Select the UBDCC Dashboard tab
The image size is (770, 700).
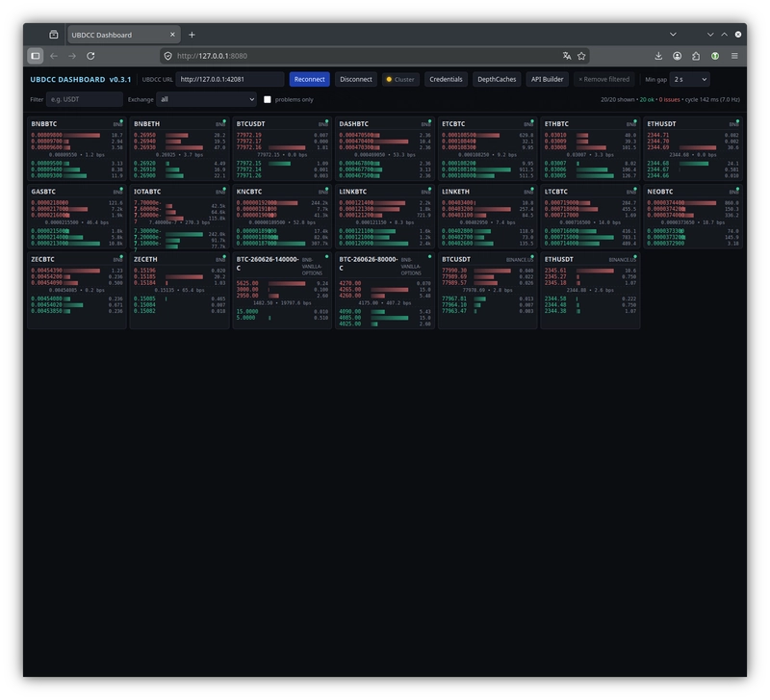click(x=124, y=35)
